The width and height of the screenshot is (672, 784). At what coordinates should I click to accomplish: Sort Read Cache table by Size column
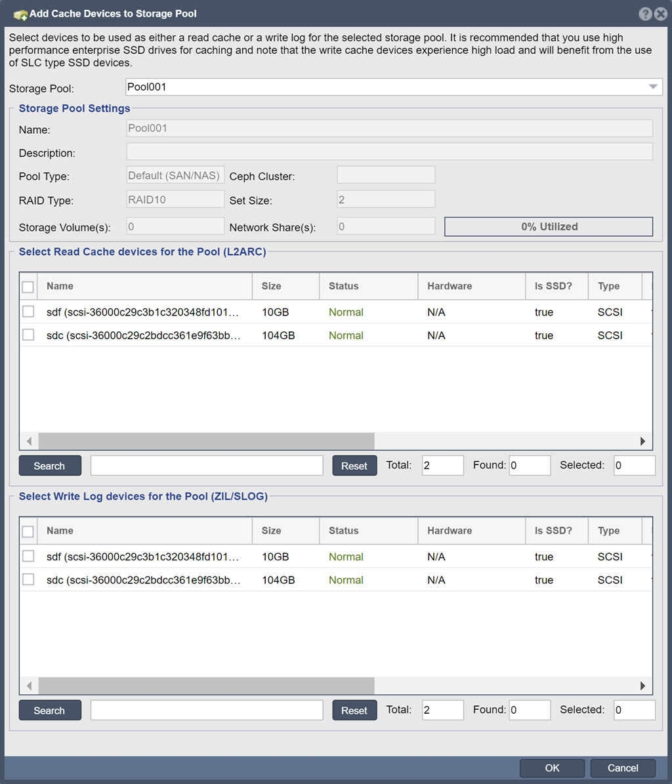286,286
